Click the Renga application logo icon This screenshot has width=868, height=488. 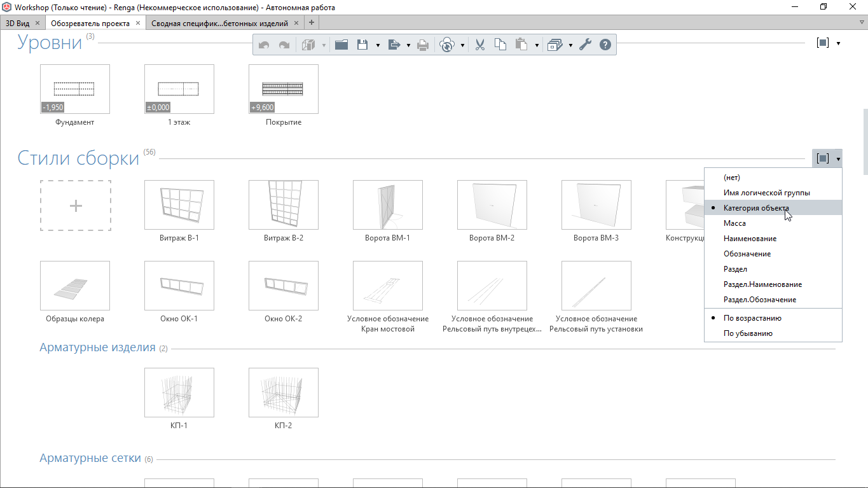coord(7,7)
